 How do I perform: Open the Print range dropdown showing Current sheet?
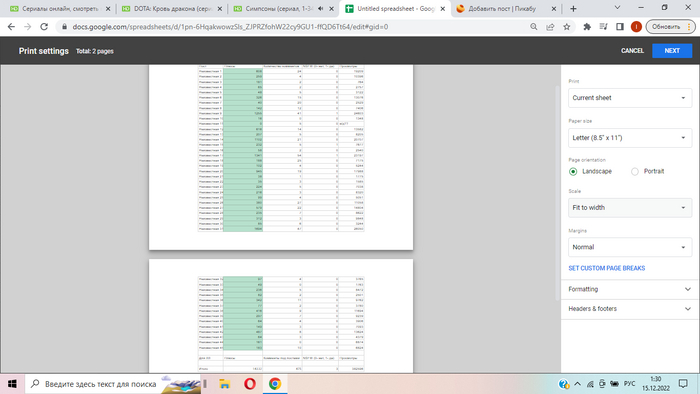point(630,98)
